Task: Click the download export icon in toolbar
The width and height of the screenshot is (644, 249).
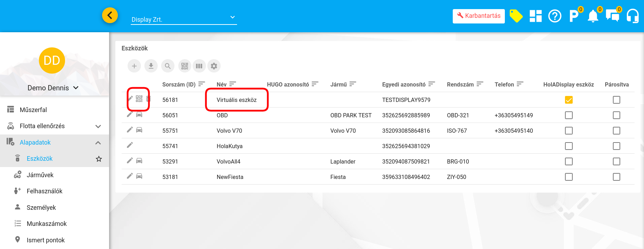Action: point(151,66)
